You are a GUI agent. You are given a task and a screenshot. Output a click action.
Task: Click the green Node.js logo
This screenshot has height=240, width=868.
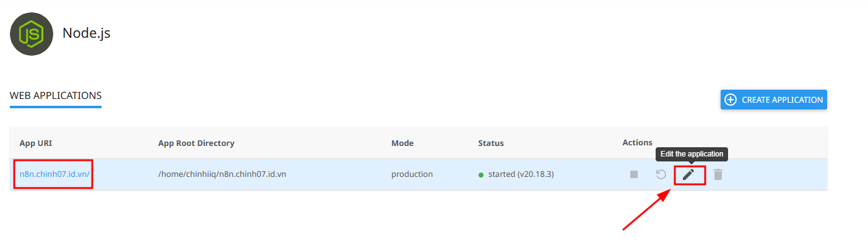[32, 33]
